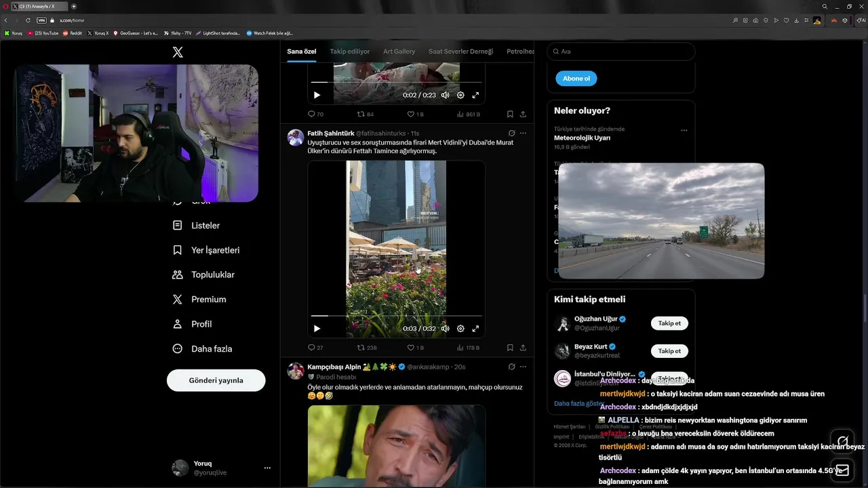Share the top post with 861 B views
868x488 pixels.
point(523,115)
